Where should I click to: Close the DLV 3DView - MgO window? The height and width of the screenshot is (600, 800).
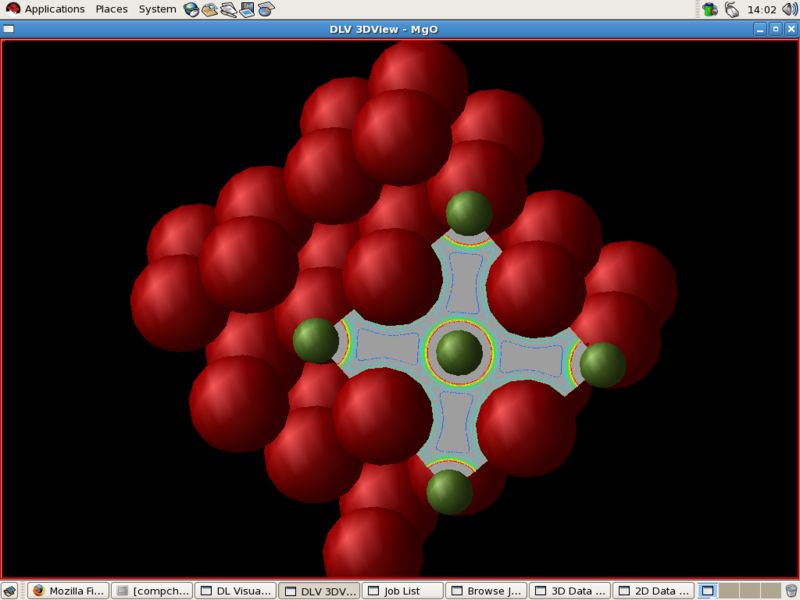[791, 29]
